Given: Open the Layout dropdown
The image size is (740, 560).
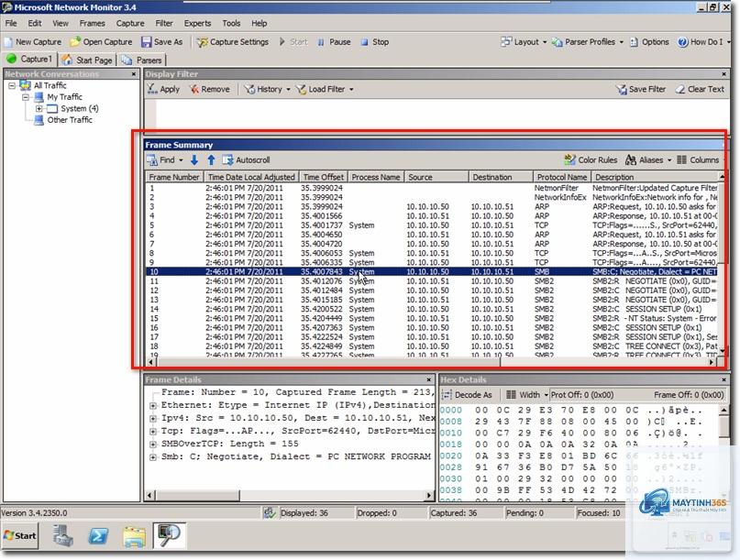Looking at the screenshot, I should click(x=524, y=42).
